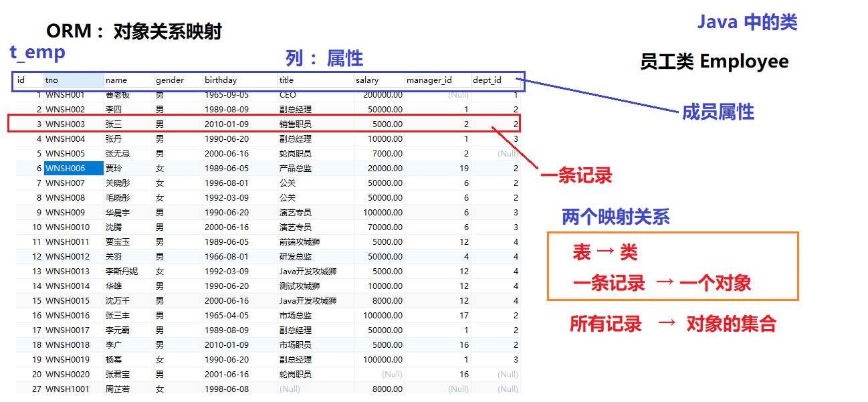Viewport: 868px width, 402px height.
Task: Click the salary cell 20000.00
Action: pos(379,168)
